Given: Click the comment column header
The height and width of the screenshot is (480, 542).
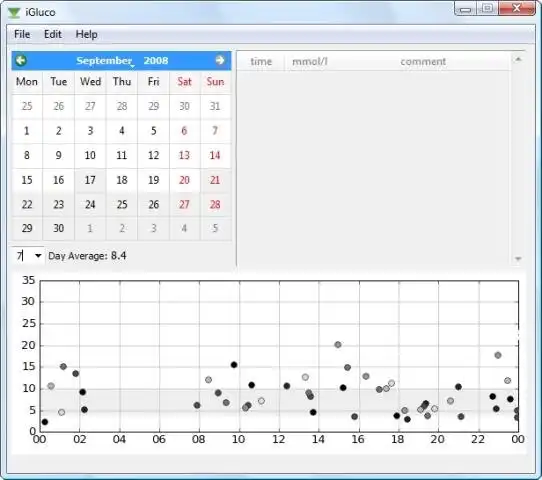Looking at the screenshot, I should pyautogui.click(x=423, y=62).
